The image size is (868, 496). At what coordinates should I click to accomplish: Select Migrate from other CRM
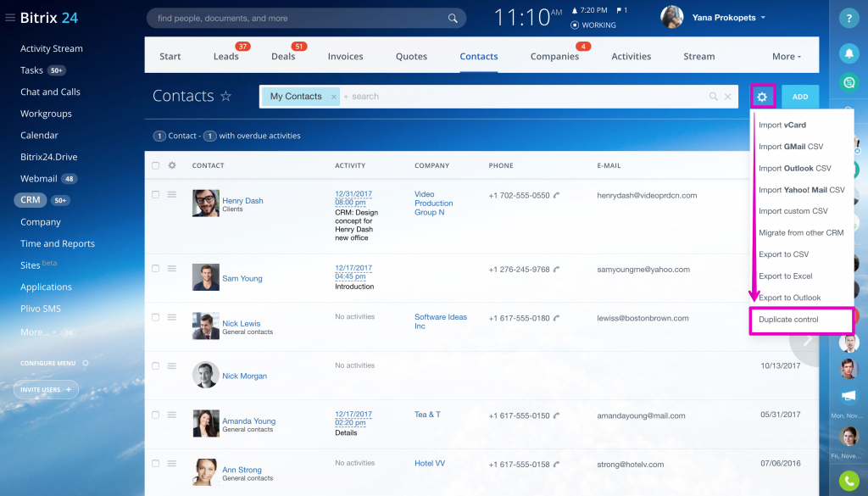pos(801,233)
